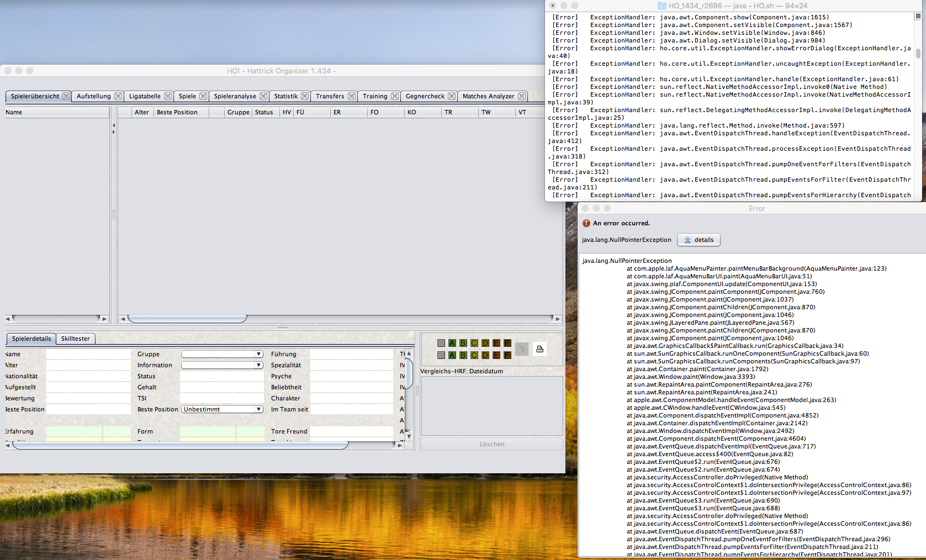Click the horizontal scrollbar under the Name list
Image resolution: width=926 pixels, height=560 pixels.
point(57,319)
